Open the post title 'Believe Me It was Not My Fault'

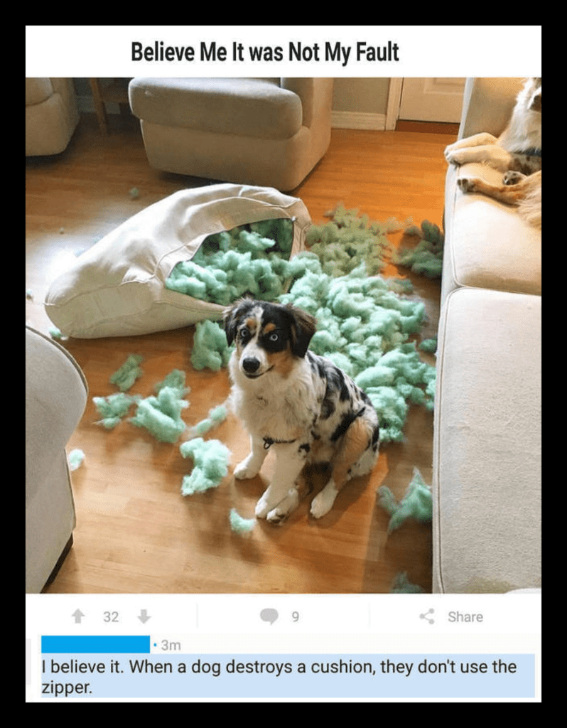click(265, 52)
